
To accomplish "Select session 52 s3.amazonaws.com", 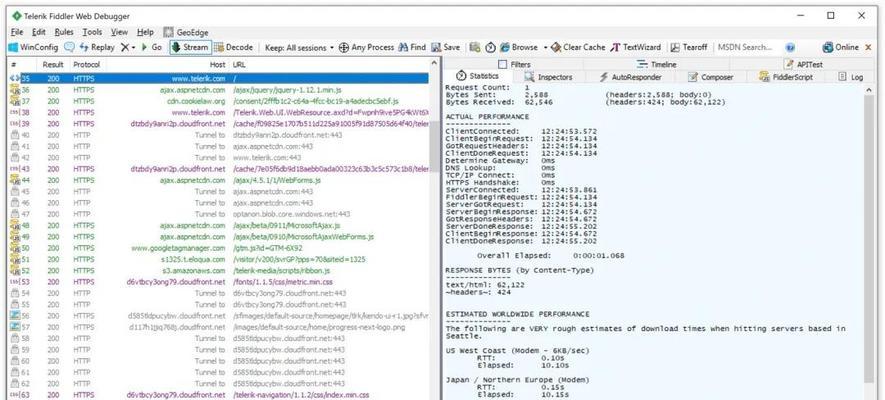I will [x=218, y=270].
